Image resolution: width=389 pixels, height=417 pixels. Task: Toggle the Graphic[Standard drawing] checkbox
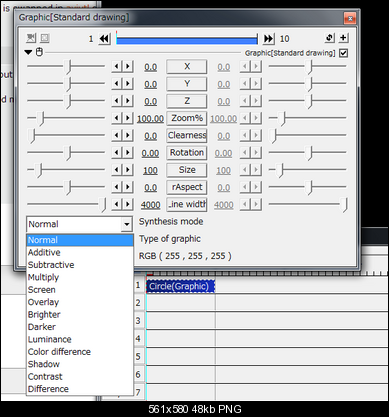click(x=343, y=53)
